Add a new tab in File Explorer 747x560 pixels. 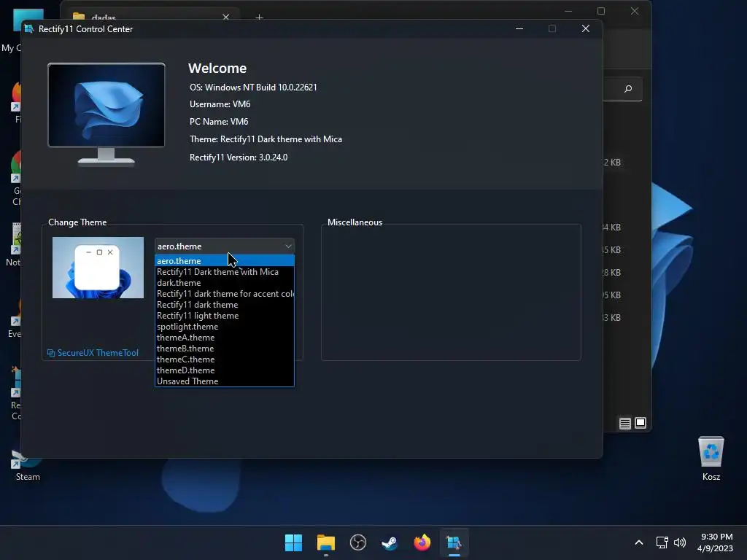click(x=259, y=17)
